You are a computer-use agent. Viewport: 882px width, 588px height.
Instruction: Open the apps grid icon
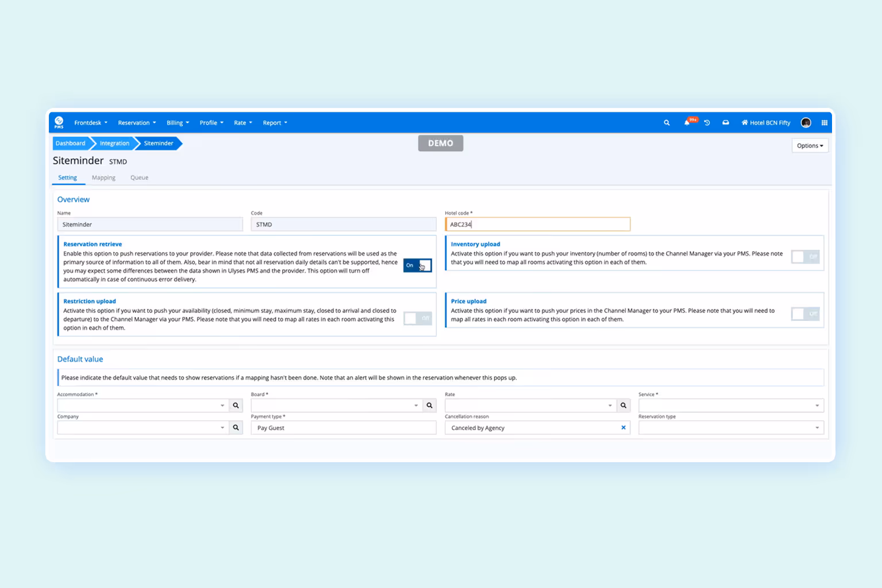(x=825, y=123)
